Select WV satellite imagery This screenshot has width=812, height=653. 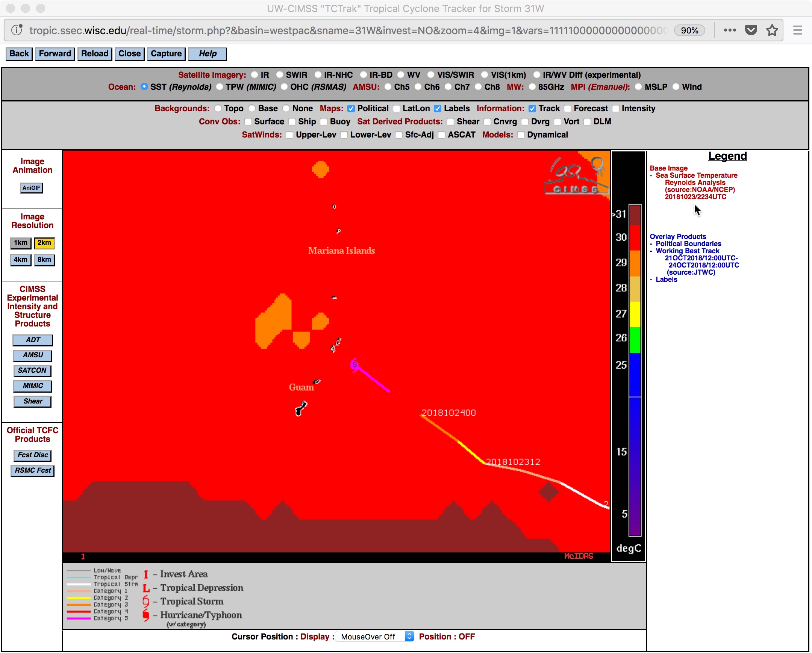[x=401, y=75]
